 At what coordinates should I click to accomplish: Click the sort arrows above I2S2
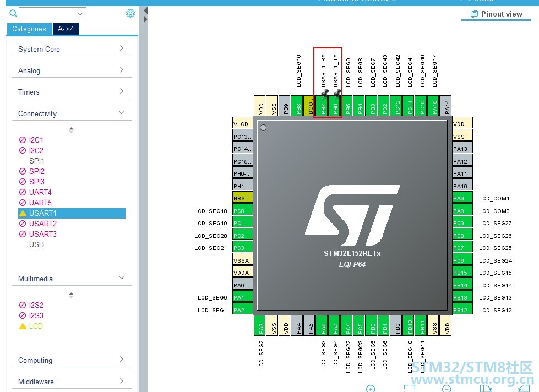(x=71, y=295)
